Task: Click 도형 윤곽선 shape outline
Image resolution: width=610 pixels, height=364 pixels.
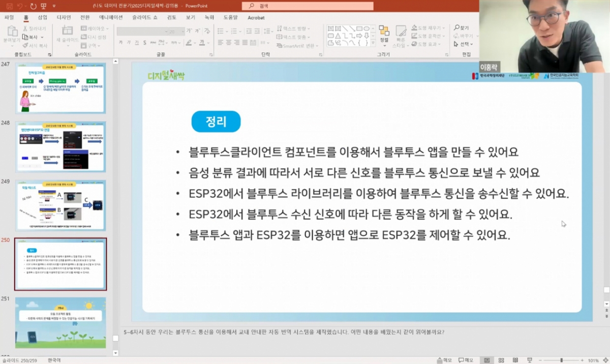Action: pos(429,36)
